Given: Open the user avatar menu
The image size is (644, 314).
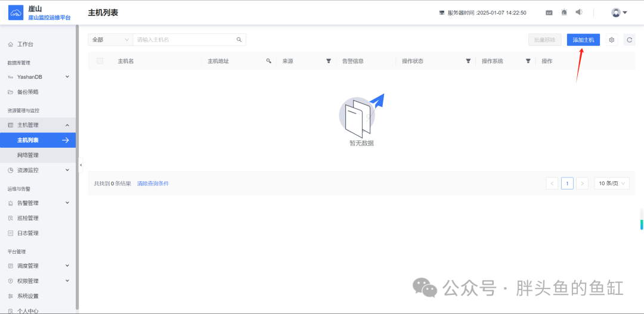Looking at the screenshot, I should tap(620, 13).
